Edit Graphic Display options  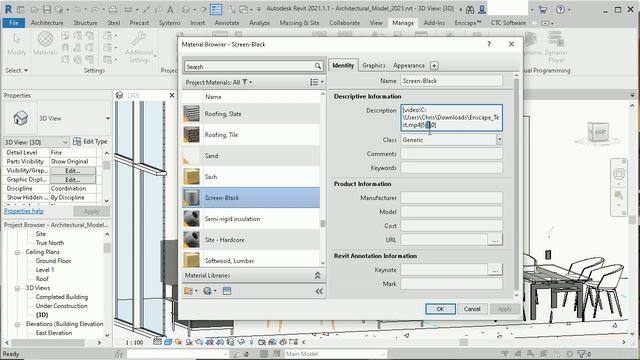[73, 180]
